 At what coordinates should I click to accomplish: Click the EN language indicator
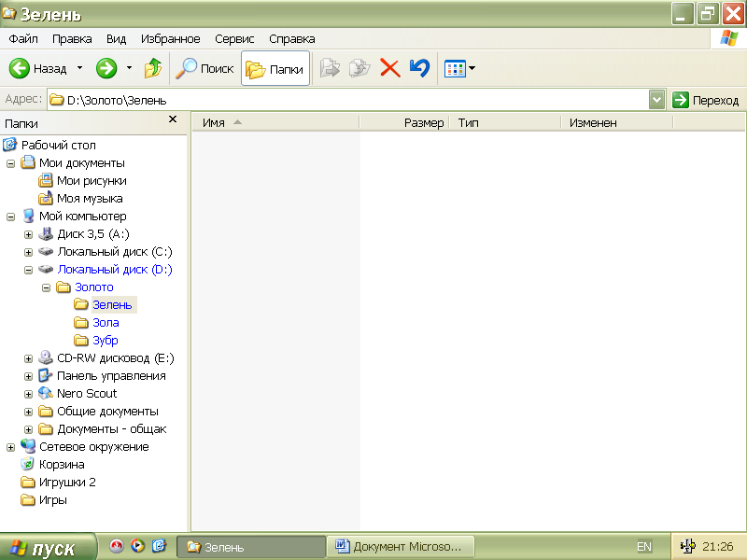point(644,547)
